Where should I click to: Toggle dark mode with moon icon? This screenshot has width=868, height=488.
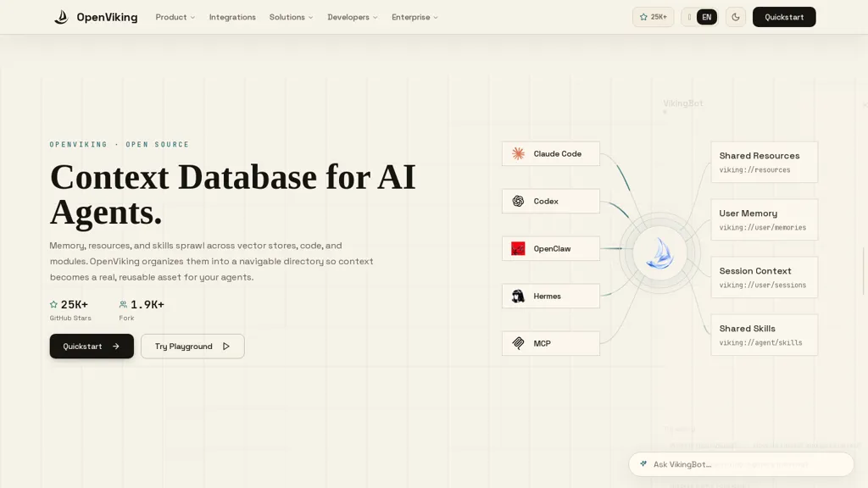pyautogui.click(x=736, y=17)
